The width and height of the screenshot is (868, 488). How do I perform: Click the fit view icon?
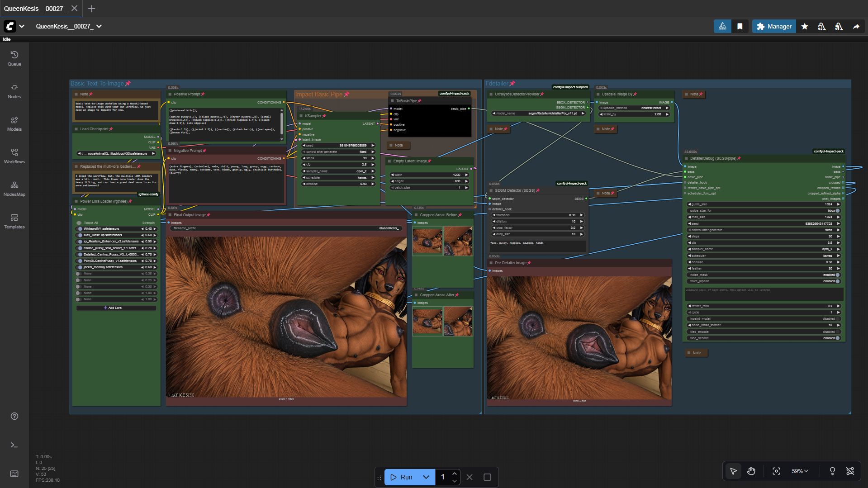[776, 471]
